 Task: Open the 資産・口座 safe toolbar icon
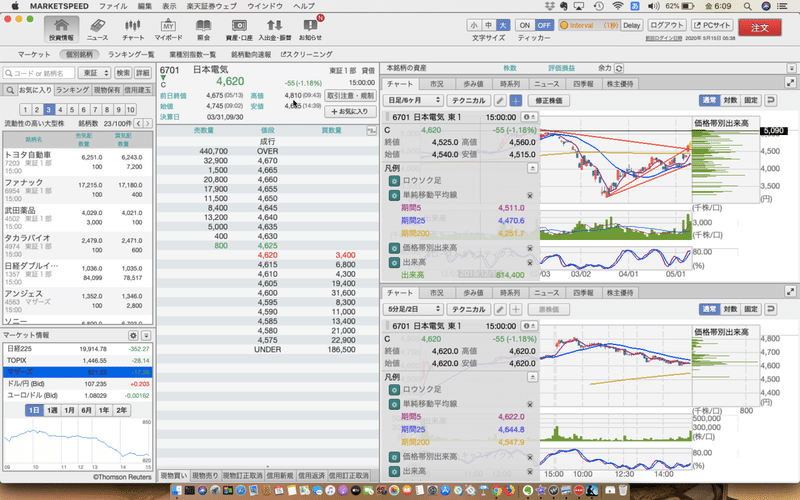(239, 29)
